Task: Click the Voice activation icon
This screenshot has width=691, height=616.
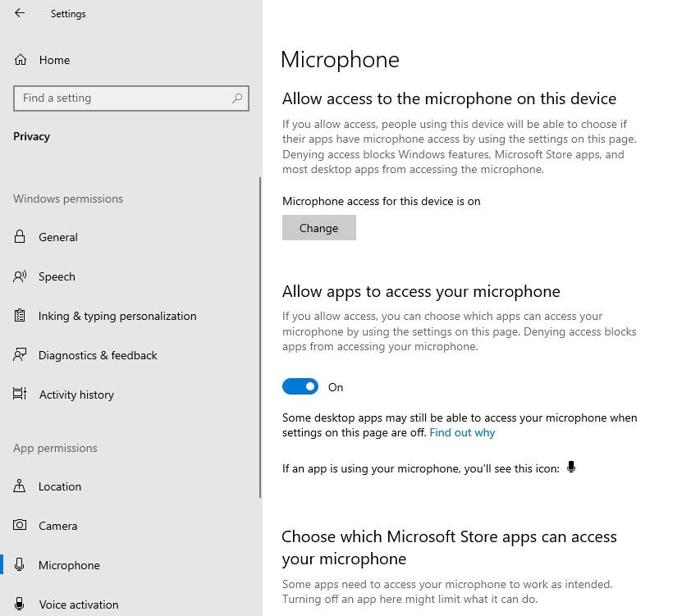Action: (x=20, y=604)
